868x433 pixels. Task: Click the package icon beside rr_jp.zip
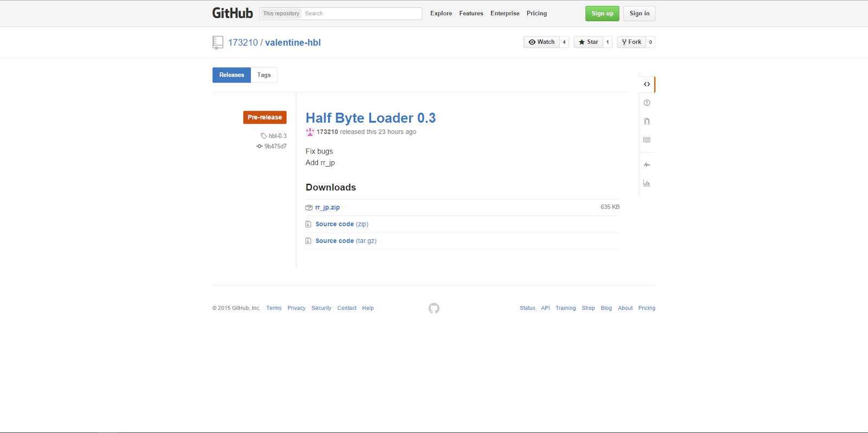point(309,207)
